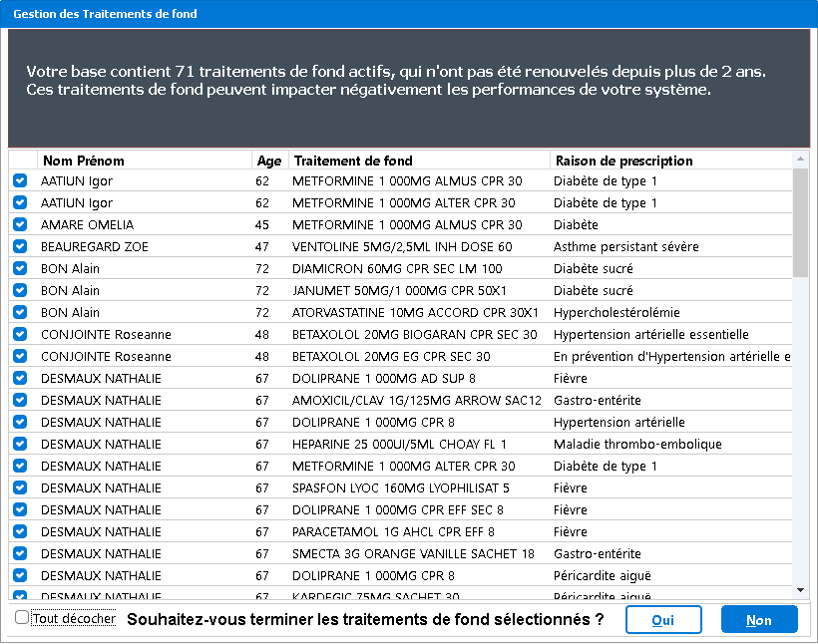Select age 45 in AMARE OMELIA row

(262, 224)
